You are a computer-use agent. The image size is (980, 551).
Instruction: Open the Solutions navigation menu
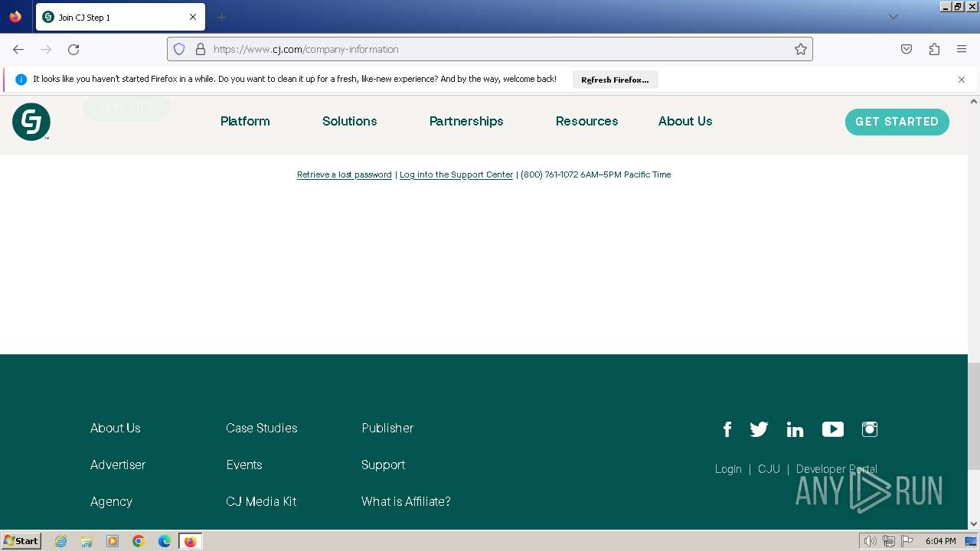350,121
